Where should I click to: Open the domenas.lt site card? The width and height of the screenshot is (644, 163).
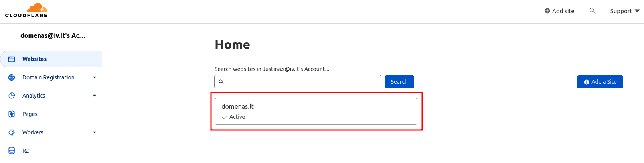[316, 111]
